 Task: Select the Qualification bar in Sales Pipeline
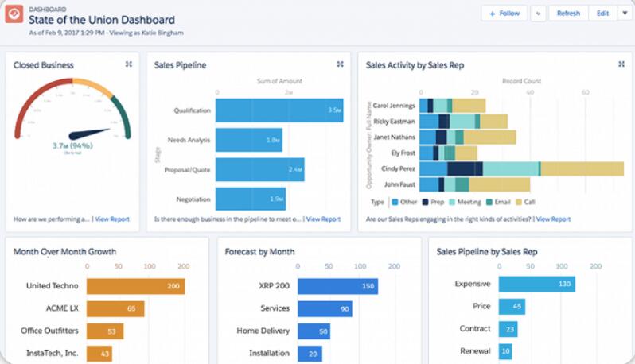tap(279, 110)
